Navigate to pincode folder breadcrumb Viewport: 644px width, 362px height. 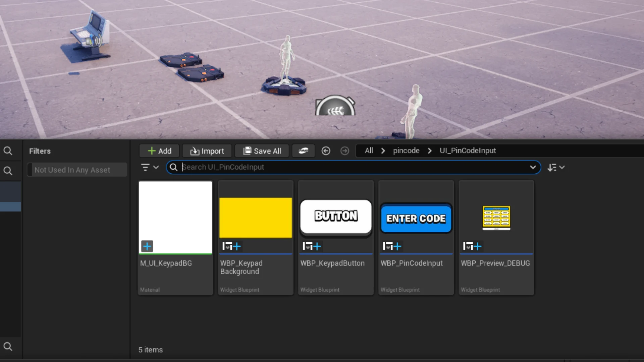[406, 151]
